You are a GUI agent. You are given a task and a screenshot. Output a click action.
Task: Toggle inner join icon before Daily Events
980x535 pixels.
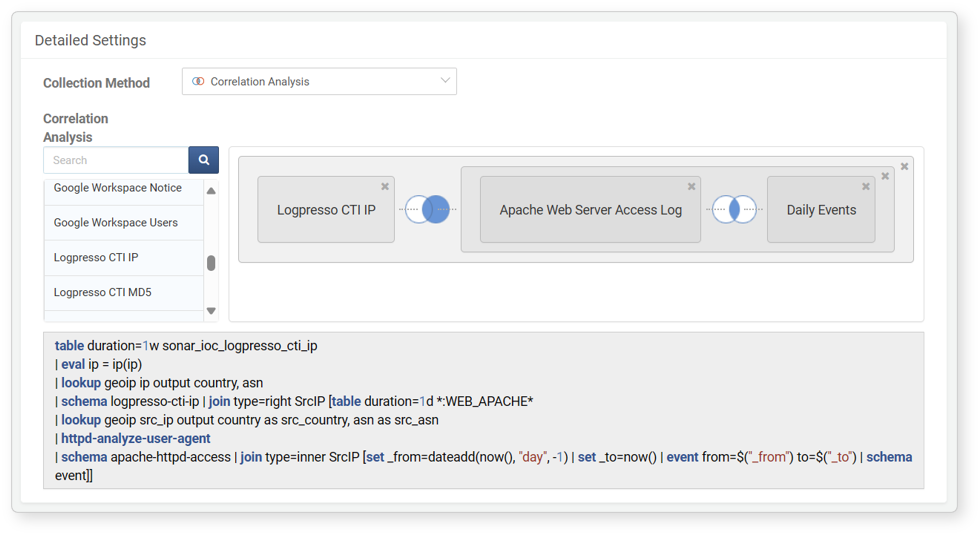click(x=734, y=209)
